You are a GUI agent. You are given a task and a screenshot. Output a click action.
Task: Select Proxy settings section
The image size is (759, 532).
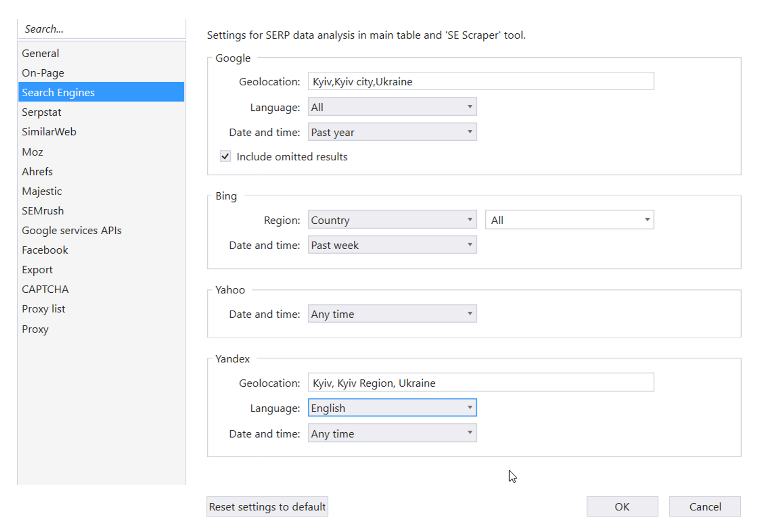click(101, 329)
